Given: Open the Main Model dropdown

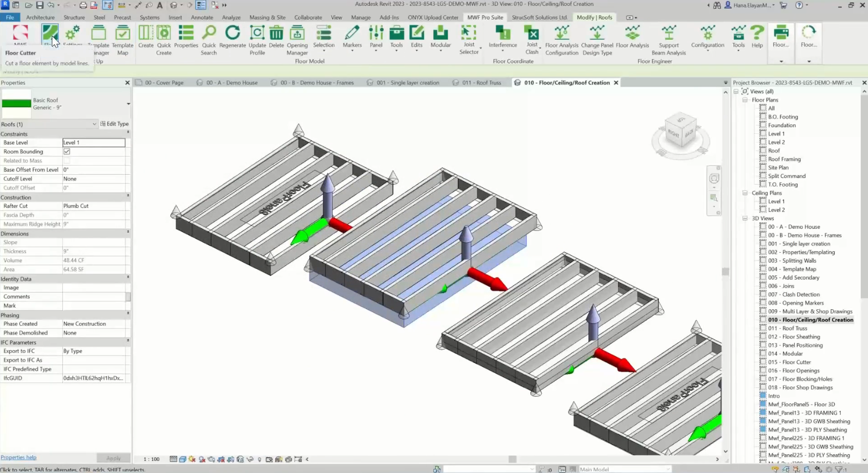Looking at the screenshot, I should (x=667, y=469).
